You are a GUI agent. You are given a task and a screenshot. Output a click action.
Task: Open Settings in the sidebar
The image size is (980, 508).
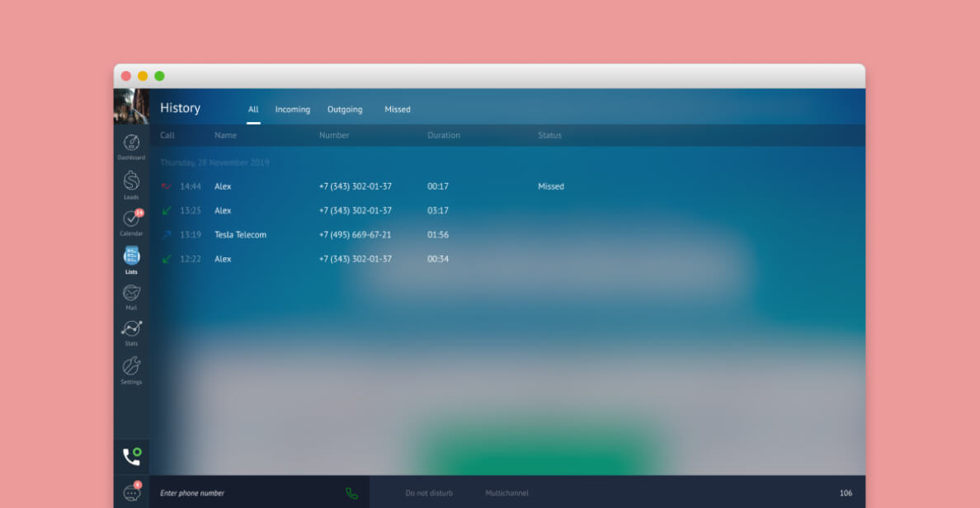point(131,368)
